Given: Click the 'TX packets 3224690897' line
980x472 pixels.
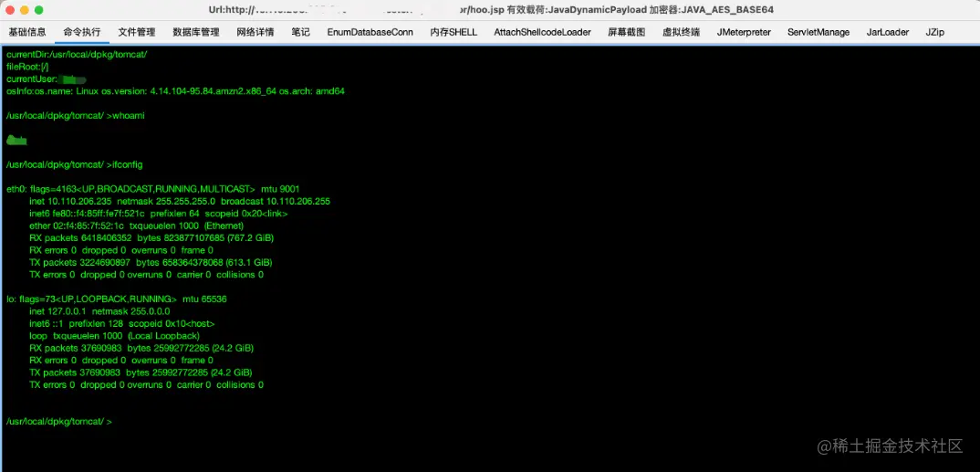Looking at the screenshot, I should pyautogui.click(x=151, y=263).
